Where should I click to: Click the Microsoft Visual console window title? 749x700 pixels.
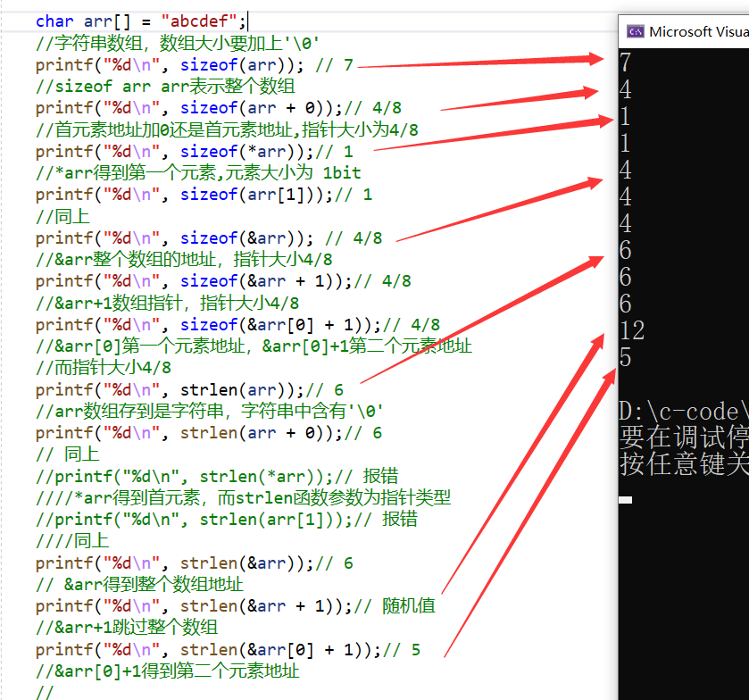(699, 31)
